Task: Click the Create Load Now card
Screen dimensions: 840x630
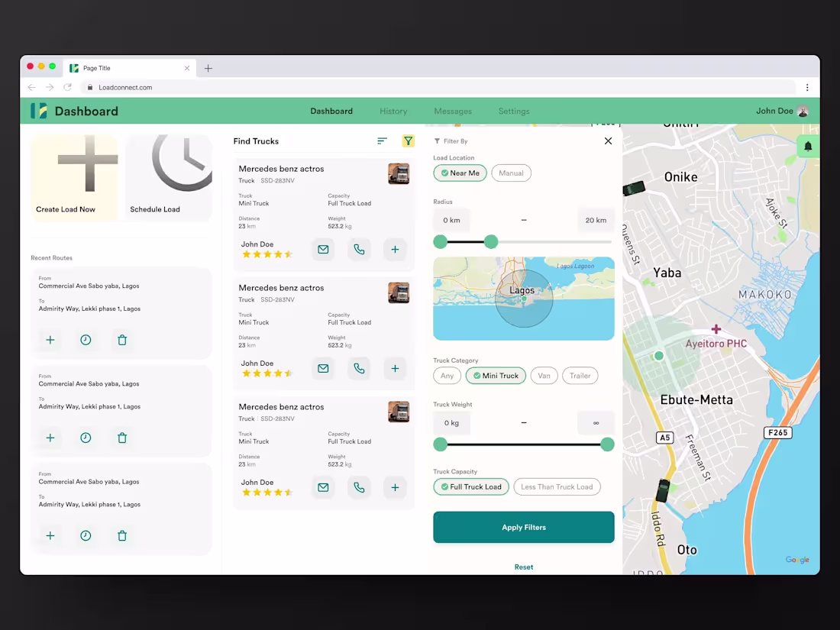Action: pos(74,177)
